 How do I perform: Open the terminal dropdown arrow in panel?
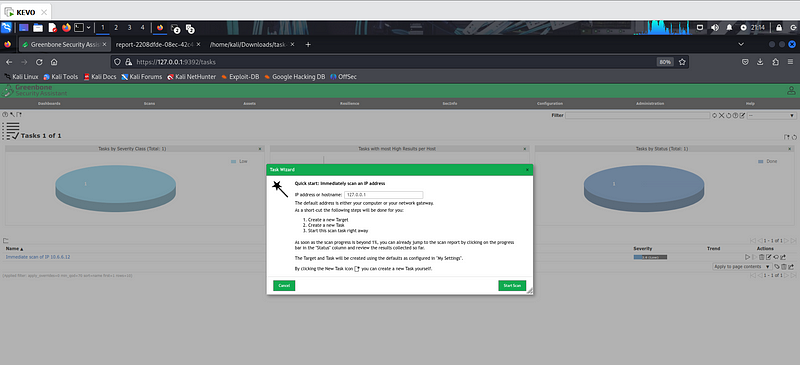(89, 28)
